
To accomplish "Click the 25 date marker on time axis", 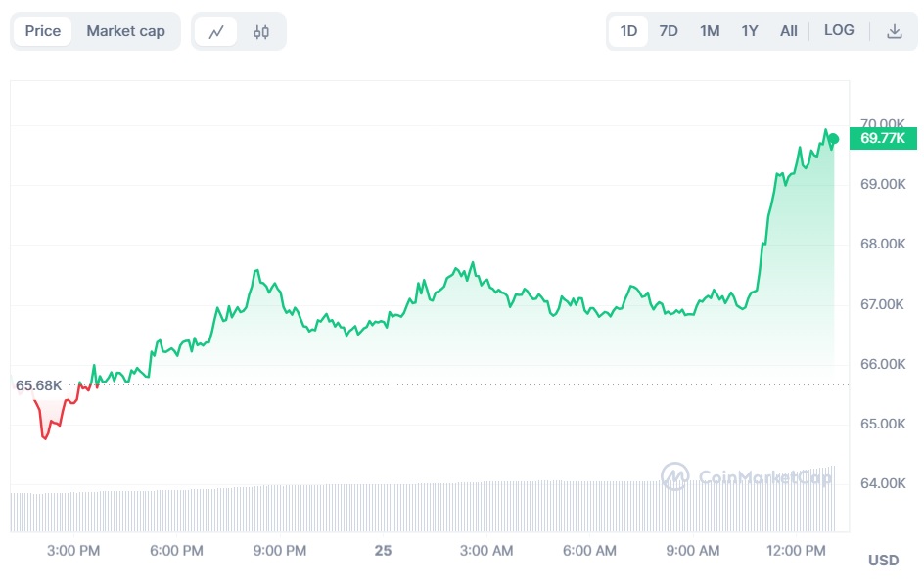I will click(383, 551).
